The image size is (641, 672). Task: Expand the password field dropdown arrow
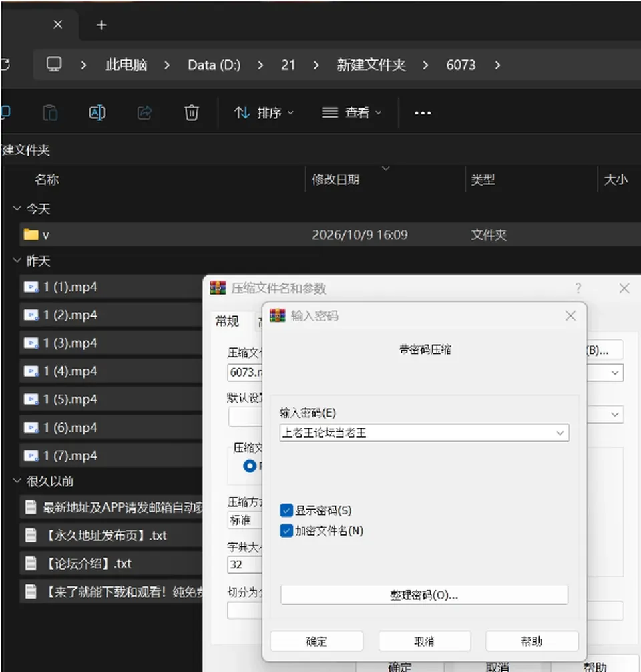(560, 433)
